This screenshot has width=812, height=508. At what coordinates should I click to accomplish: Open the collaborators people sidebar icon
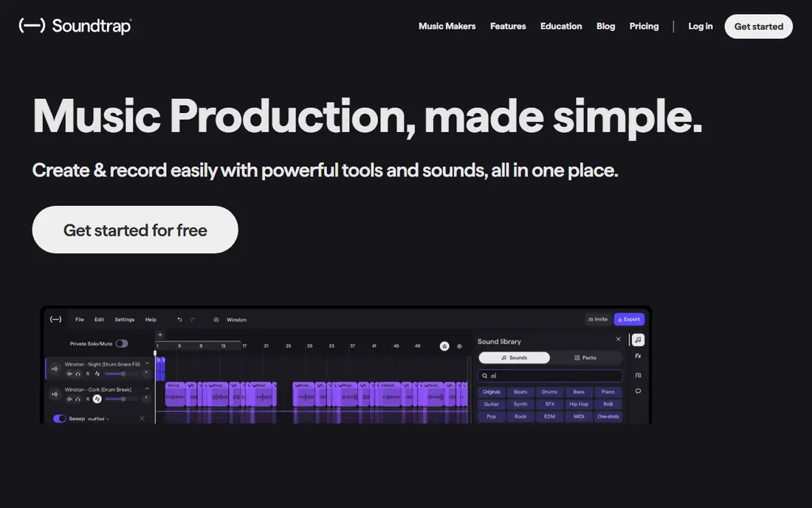tap(638, 375)
